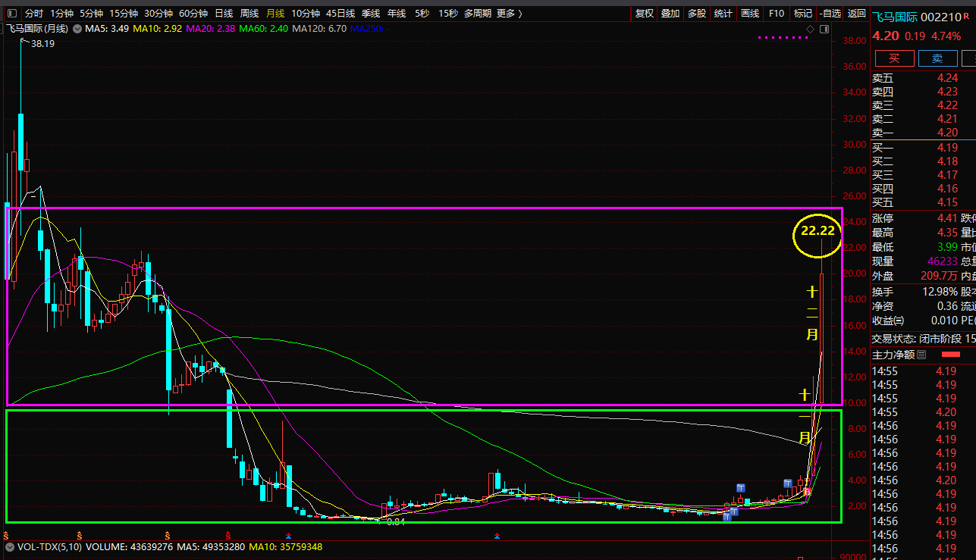Open indicator dropdown beside 飞马国际(月线)
This screenshot has height=560, width=976.
pos(77,29)
